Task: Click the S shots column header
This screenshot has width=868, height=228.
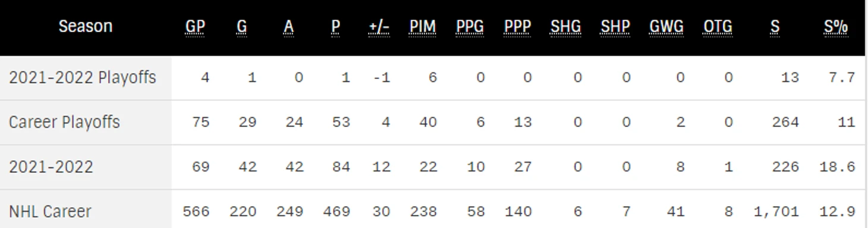Action: pyautogui.click(x=775, y=27)
